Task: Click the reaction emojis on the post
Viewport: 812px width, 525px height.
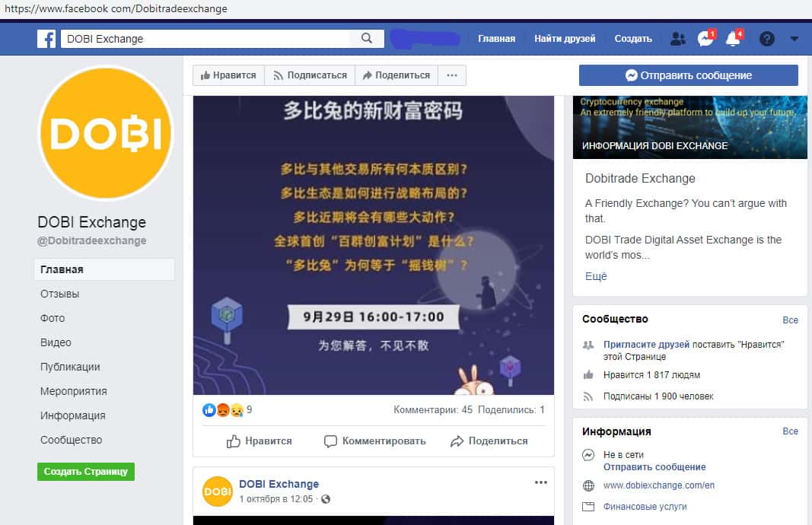Action: pos(223,410)
